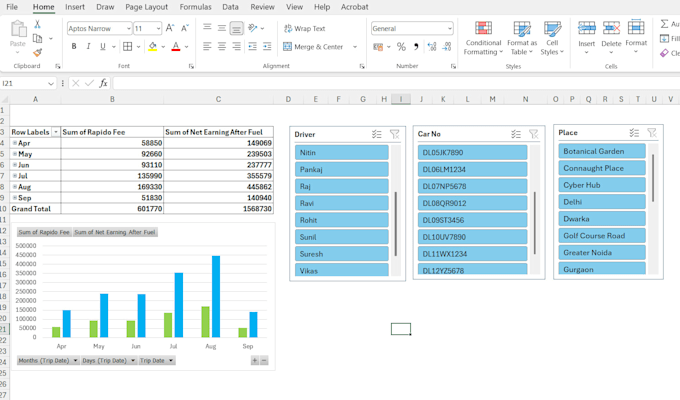The image size is (680, 400).
Task: Apply yellow Fill Color
Action: 153,46
